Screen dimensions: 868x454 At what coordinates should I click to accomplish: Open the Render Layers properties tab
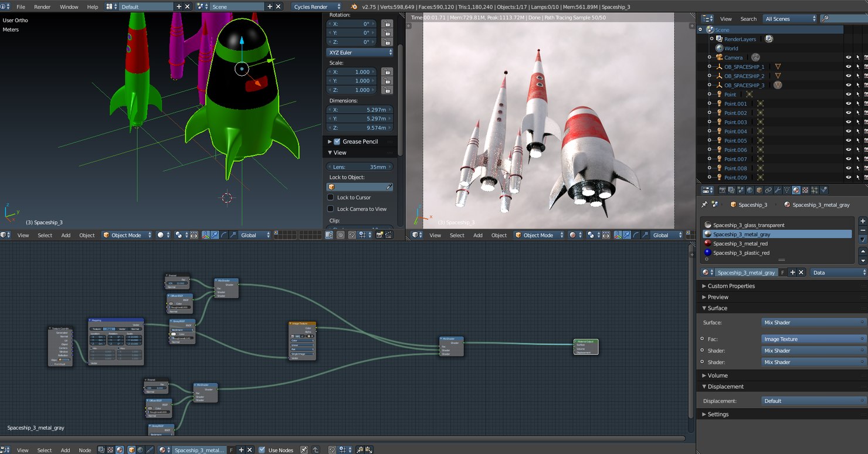pos(731,190)
